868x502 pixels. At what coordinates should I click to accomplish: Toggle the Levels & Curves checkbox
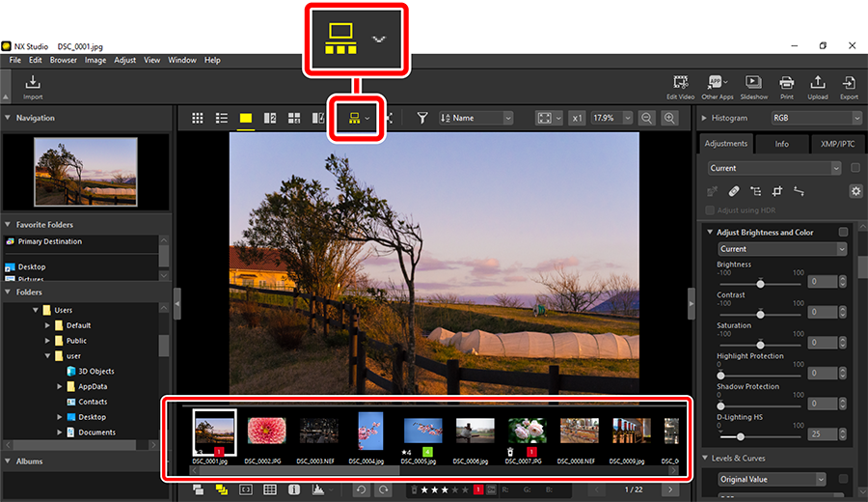click(843, 478)
